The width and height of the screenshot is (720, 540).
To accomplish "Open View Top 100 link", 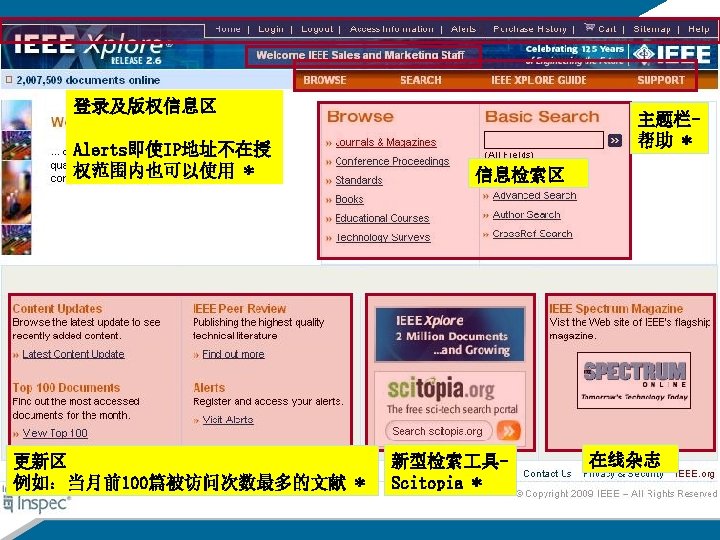I will point(55,433).
